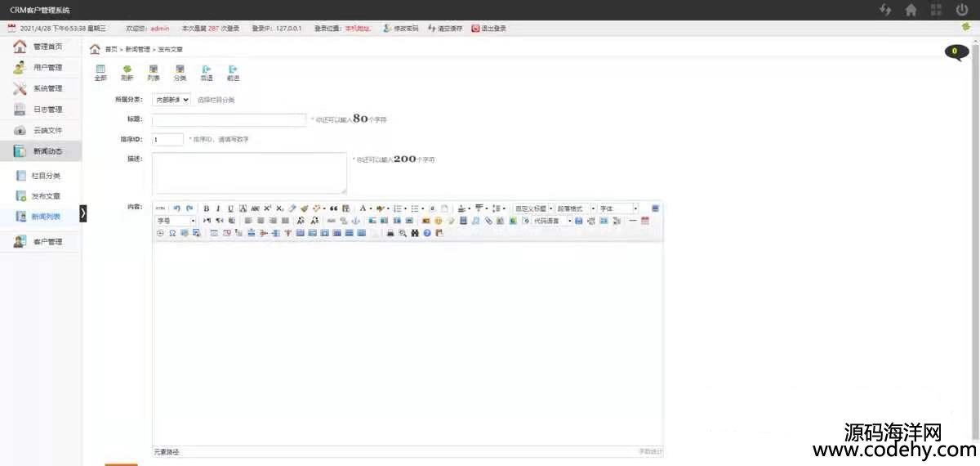The image size is (980, 466).
Task: Select 发布文章 submenu item
Action: [41, 196]
